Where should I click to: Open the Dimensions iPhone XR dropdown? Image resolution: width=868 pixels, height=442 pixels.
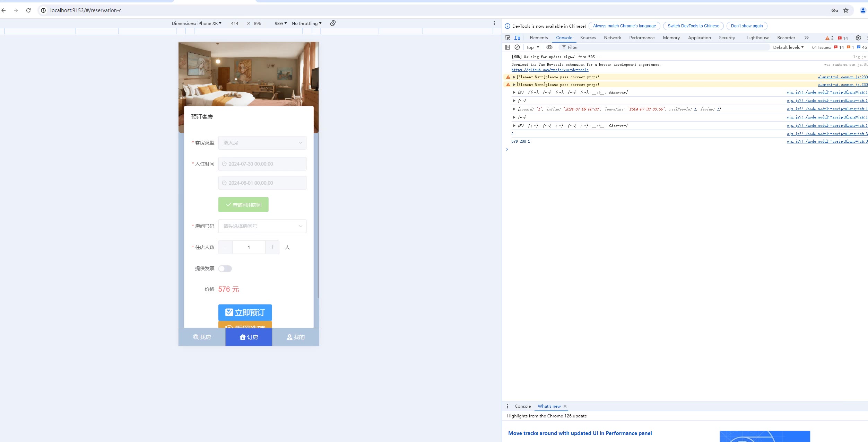click(x=197, y=24)
